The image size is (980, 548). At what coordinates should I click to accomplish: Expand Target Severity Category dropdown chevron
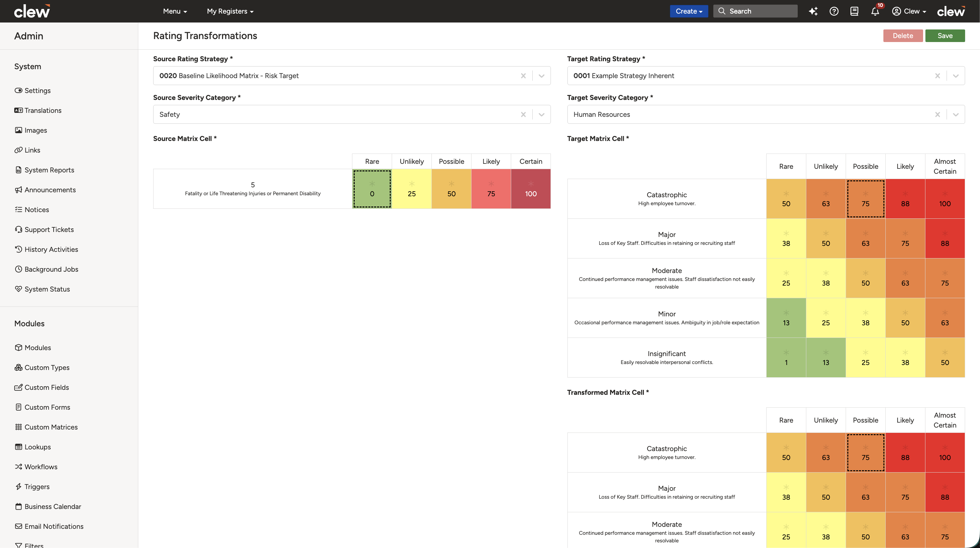955,114
